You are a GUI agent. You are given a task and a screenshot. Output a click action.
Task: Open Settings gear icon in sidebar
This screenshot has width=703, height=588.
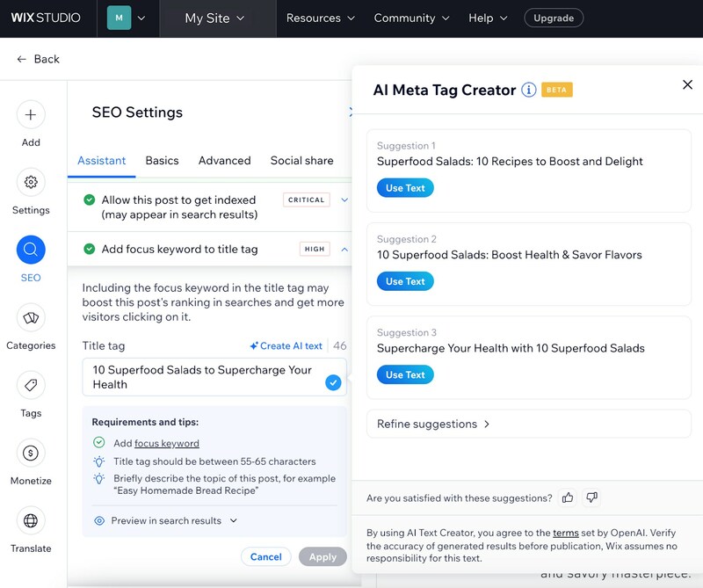tap(31, 182)
